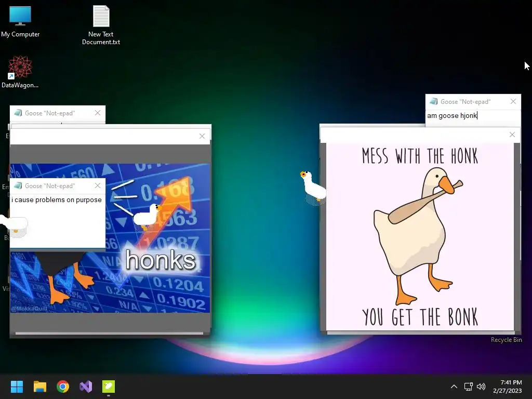Select the New Text Document.txt file icon
This screenshot has width=532, height=399.
pyautogui.click(x=101, y=25)
